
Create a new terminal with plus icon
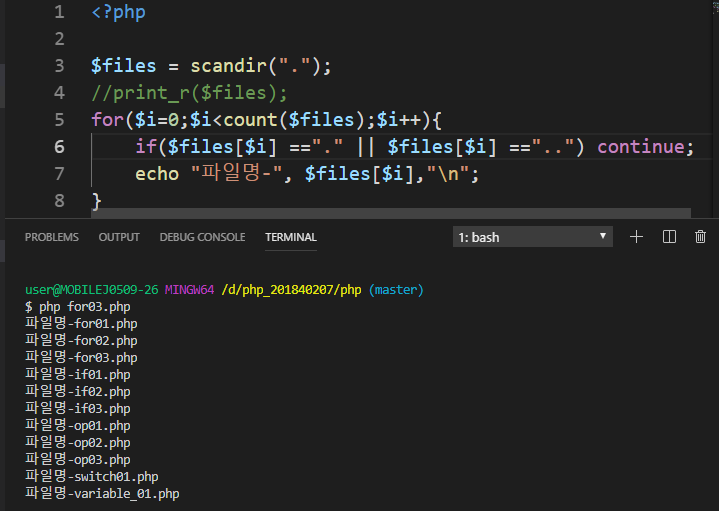[x=636, y=237]
